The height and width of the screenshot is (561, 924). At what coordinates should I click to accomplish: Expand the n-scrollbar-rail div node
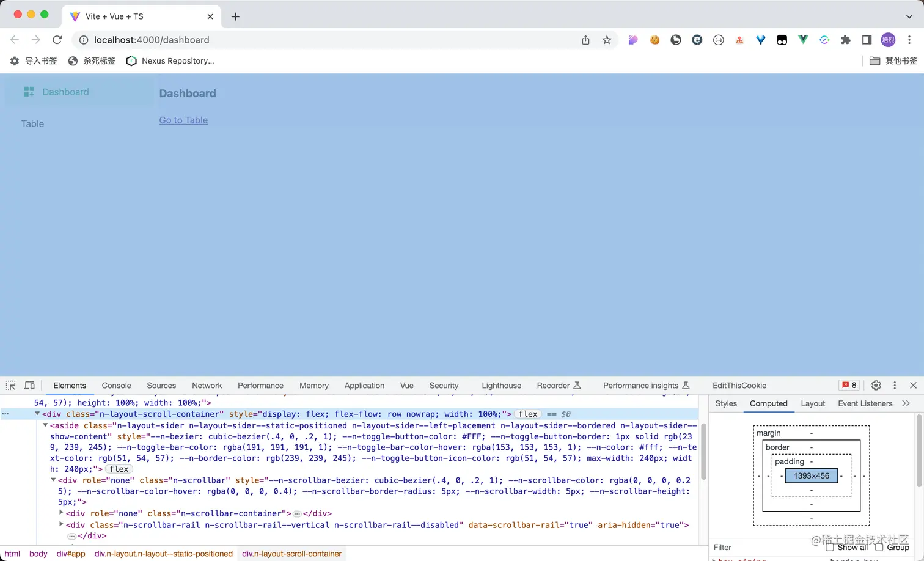[x=61, y=524]
